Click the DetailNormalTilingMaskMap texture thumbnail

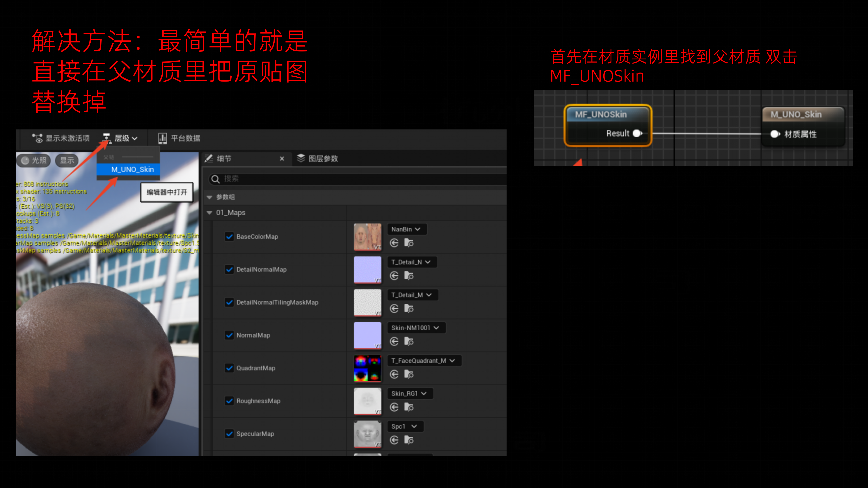[367, 303]
